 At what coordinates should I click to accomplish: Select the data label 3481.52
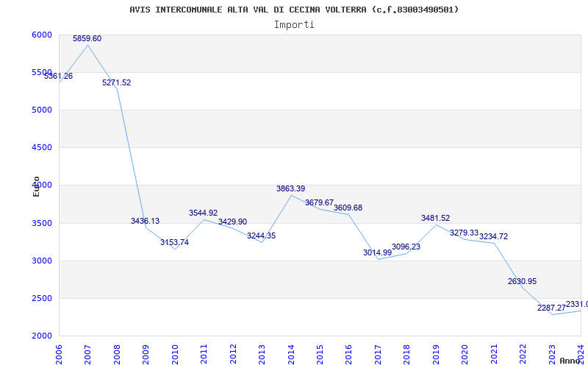[x=435, y=218]
